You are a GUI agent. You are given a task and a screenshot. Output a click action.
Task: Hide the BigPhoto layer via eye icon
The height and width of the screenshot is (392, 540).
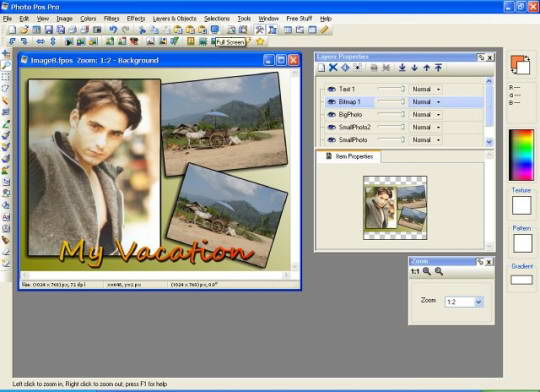tap(331, 114)
